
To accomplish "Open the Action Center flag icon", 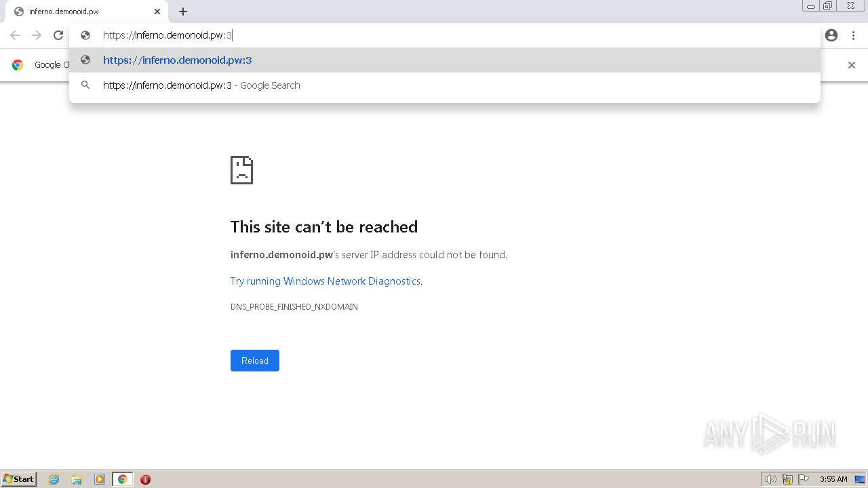I will (804, 479).
